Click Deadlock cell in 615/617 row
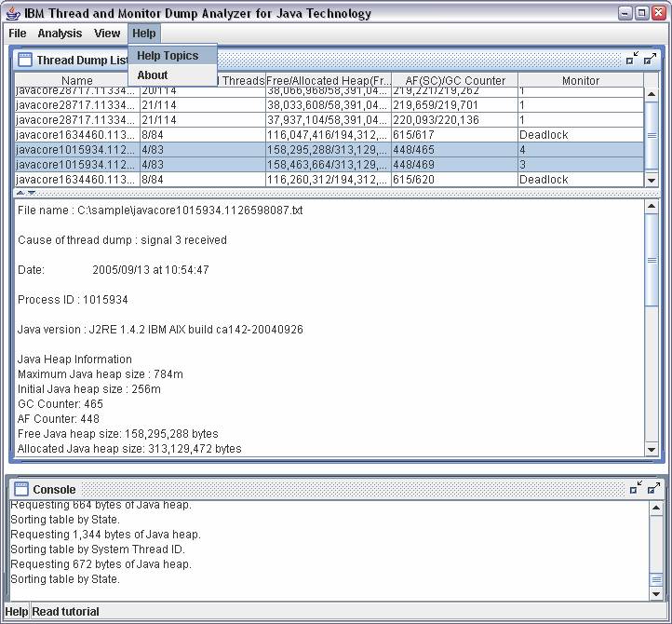The height and width of the screenshot is (624, 672). coord(581,135)
